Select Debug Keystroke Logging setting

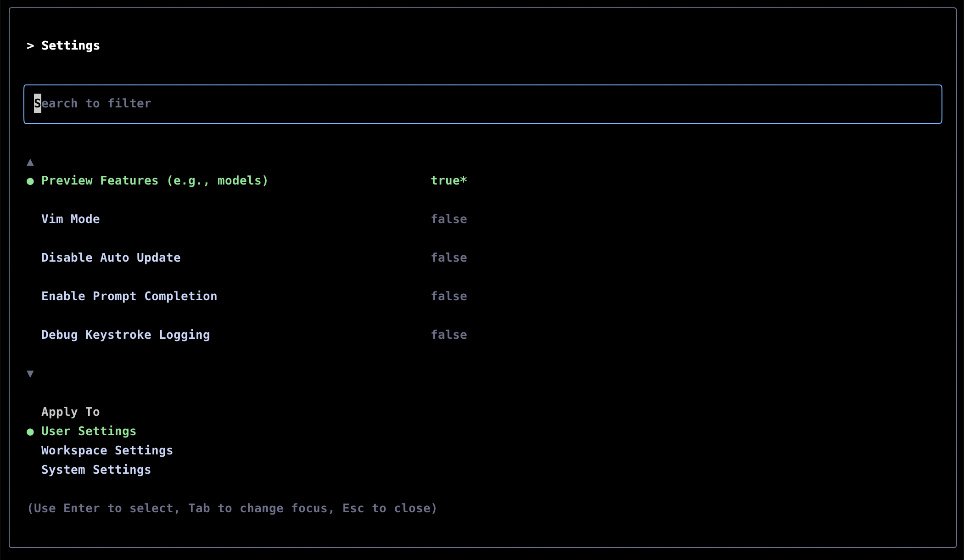pos(126,335)
